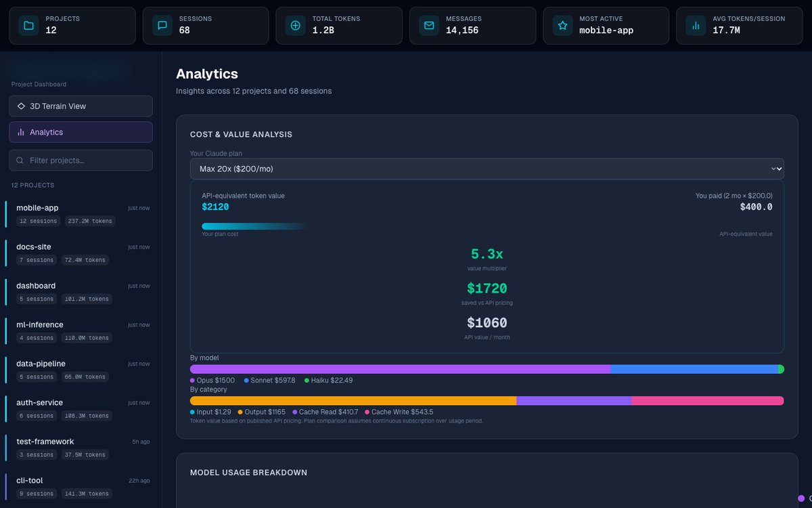Click the 5.3x value multiplier figure

[x=487, y=255]
